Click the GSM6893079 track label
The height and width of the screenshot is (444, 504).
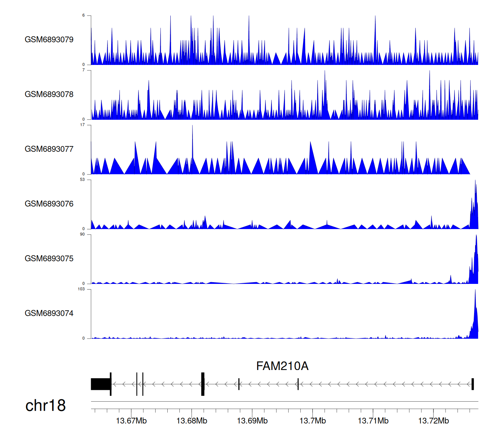pos(49,40)
